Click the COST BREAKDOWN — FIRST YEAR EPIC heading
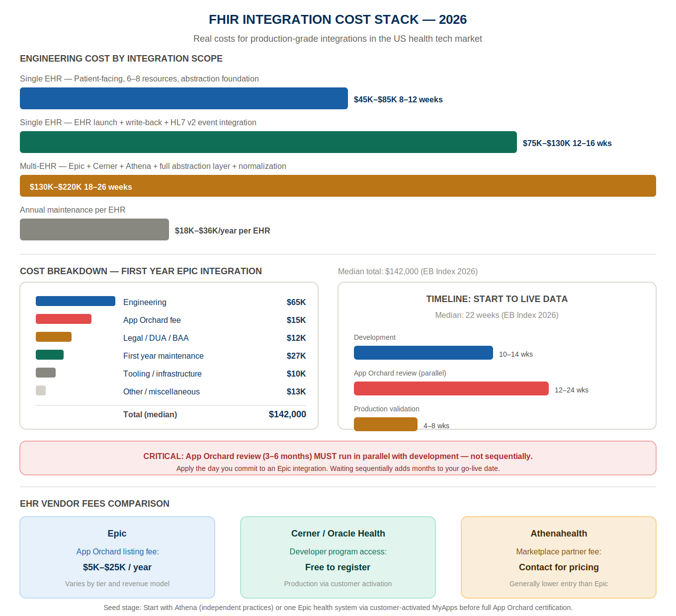The height and width of the screenshot is (616, 676). 141,271
